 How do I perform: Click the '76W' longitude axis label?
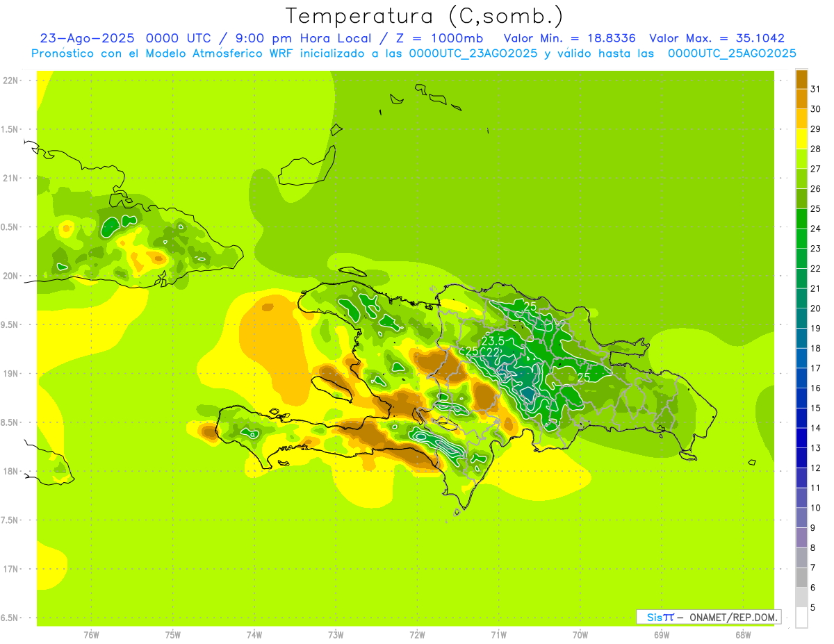point(91,634)
